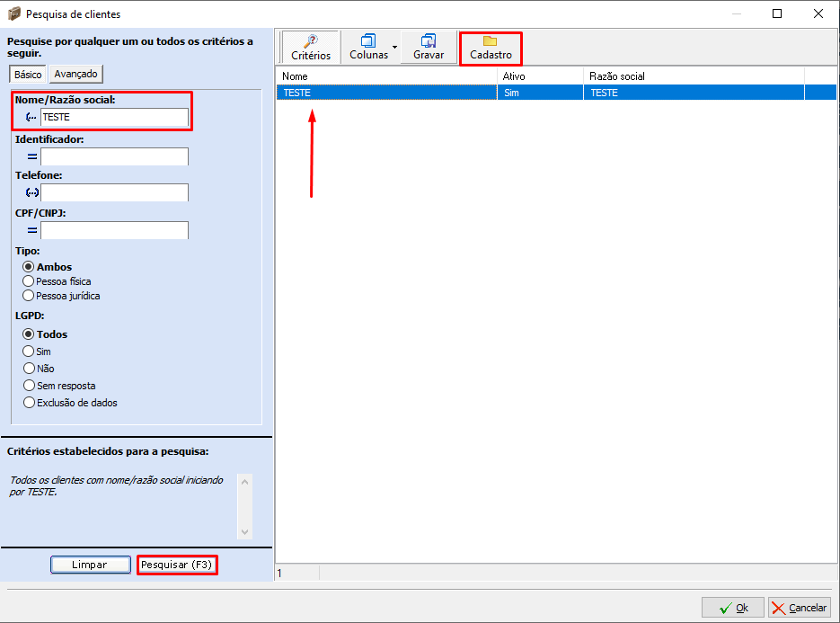This screenshot has width=840, height=623.
Task: Click the Colunas toolbar icon
Action: coord(368,41)
